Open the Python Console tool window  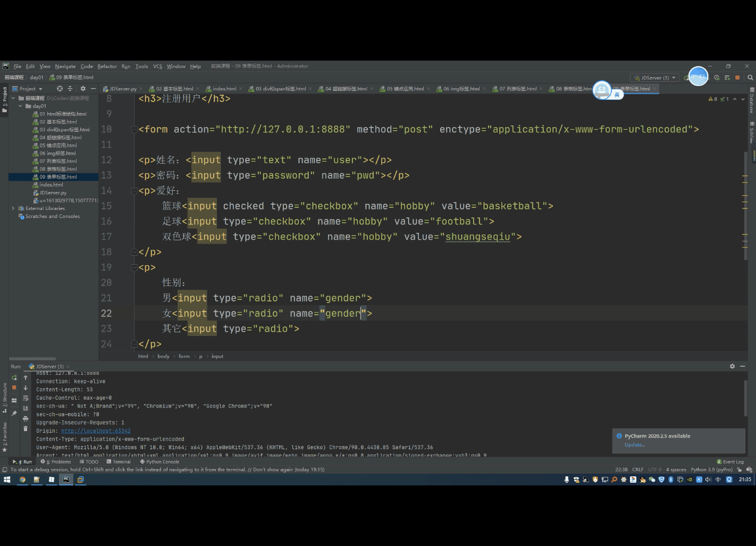click(x=159, y=462)
